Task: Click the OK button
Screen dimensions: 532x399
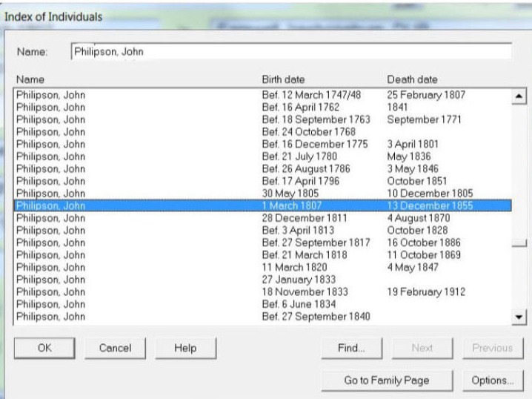Action: coord(44,348)
